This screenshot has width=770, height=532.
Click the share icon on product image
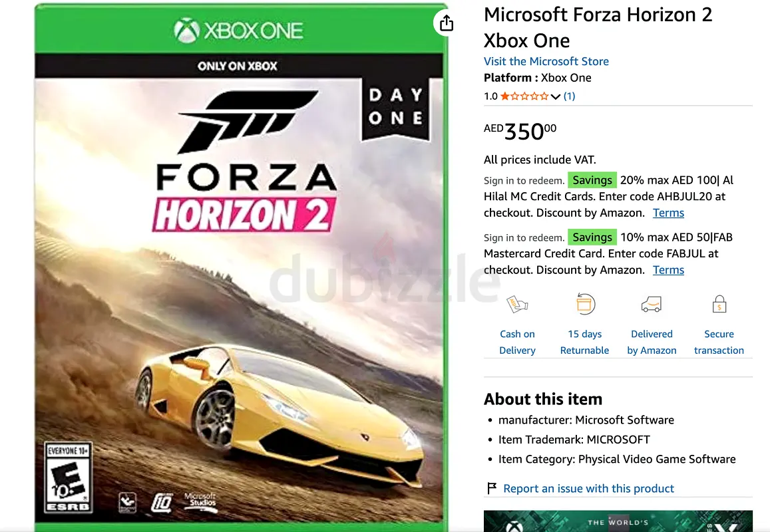click(x=446, y=23)
